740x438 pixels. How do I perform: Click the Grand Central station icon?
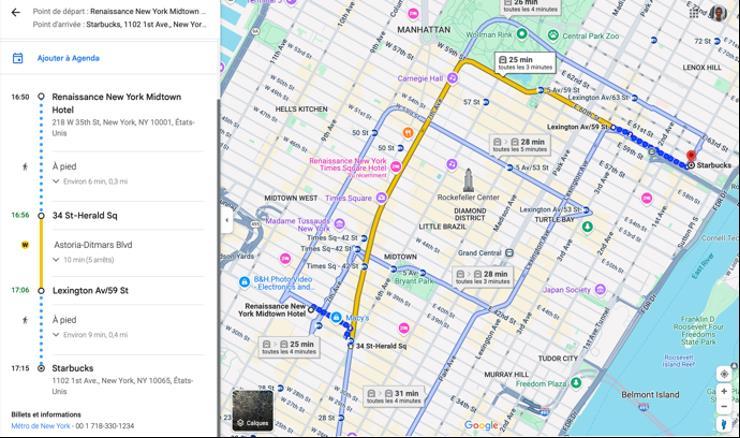click(x=509, y=253)
